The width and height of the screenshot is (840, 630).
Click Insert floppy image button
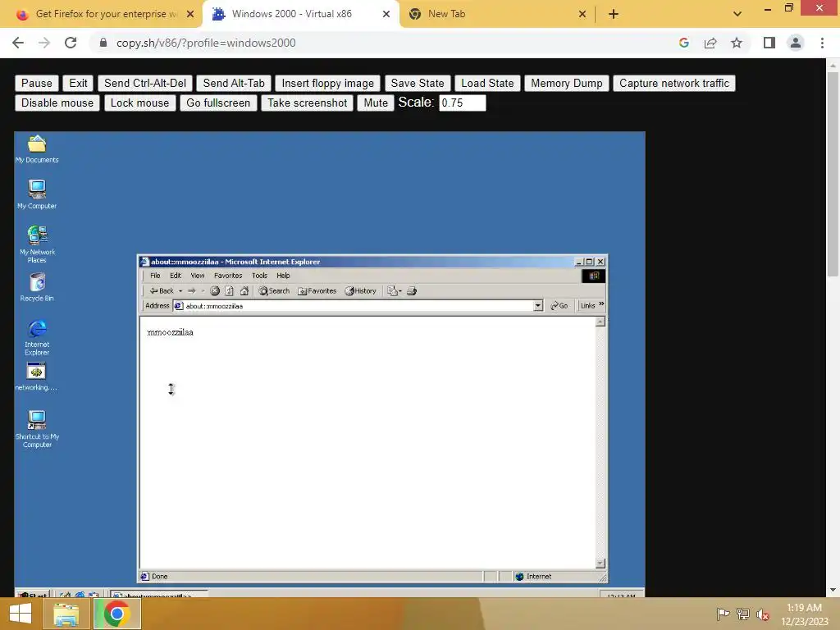click(328, 83)
